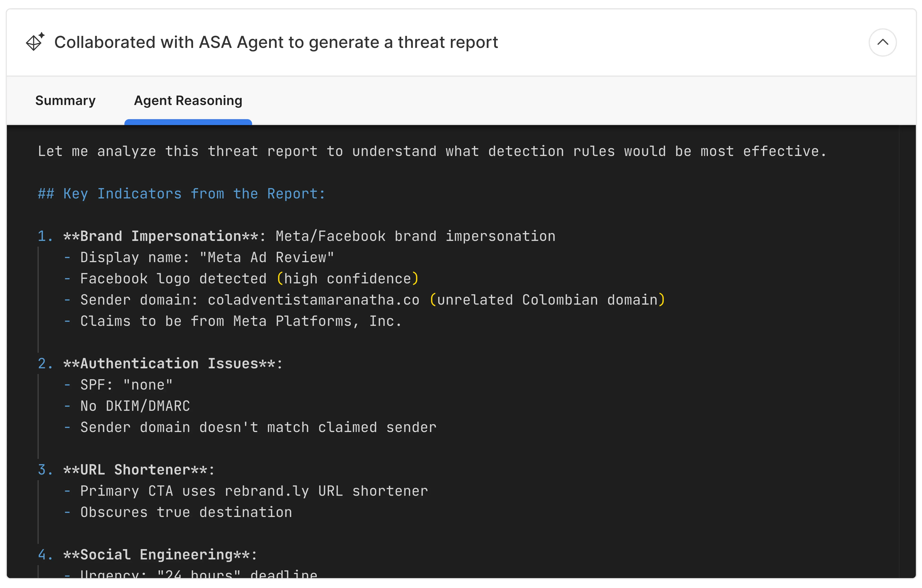Click the ASA Agent sparkle icon

point(35,42)
